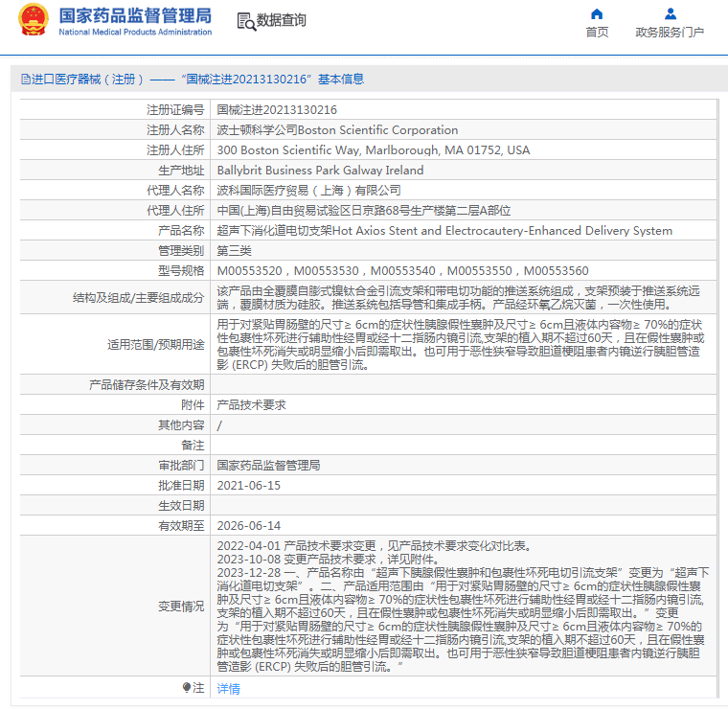The height and width of the screenshot is (710, 728).
Task: Open the 详情 link
Action: (x=228, y=688)
